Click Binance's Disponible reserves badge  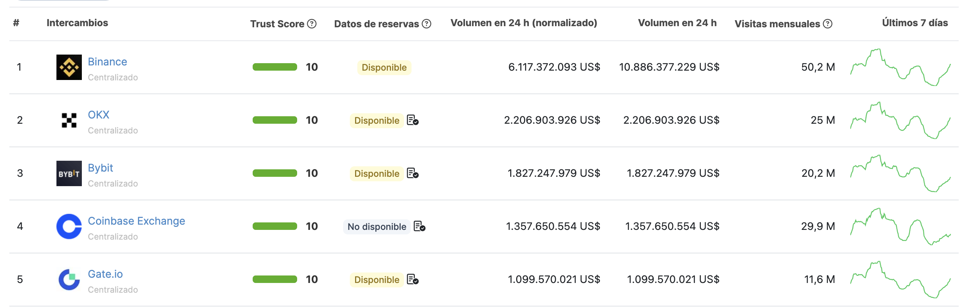pos(384,68)
